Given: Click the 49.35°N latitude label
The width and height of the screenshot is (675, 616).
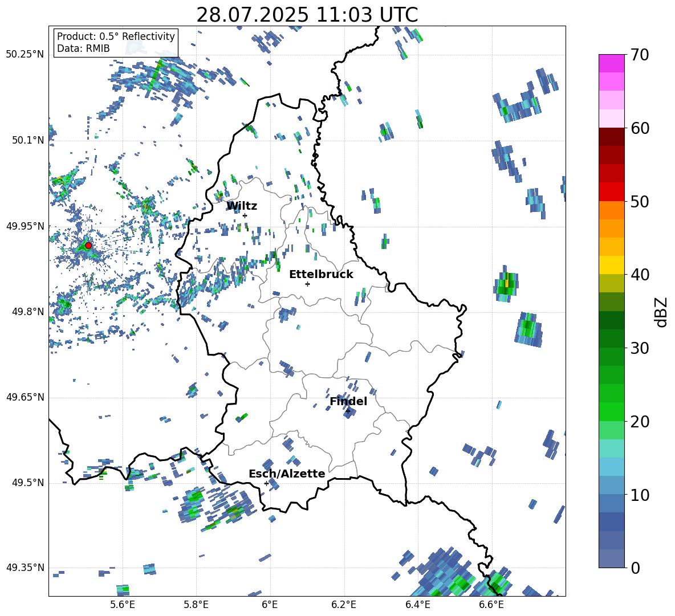Looking at the screenshot, I should point(26,568).
